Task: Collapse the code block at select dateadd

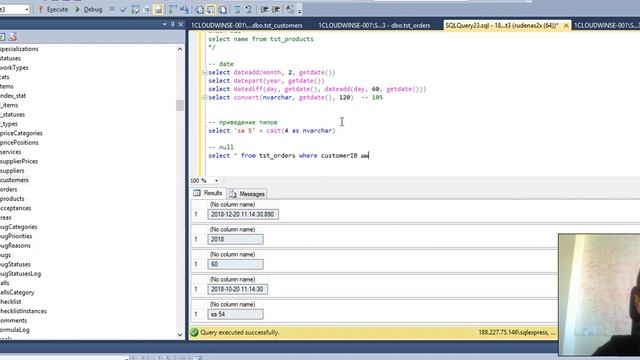Action: tap(204, 72)
